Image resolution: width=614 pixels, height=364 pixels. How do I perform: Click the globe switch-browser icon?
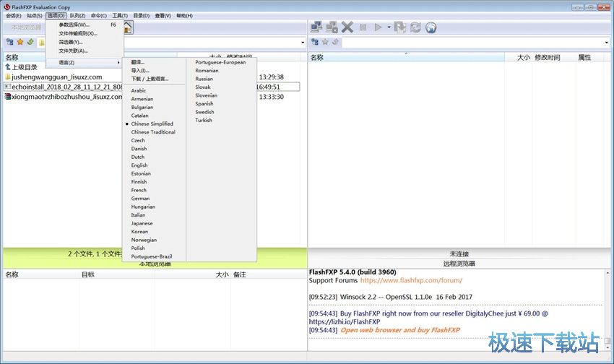[431, 27]
